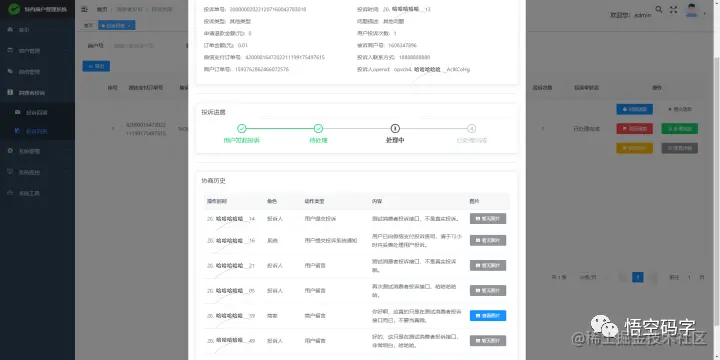
Task: Click the blue 导出 export button
Action: 96,66
